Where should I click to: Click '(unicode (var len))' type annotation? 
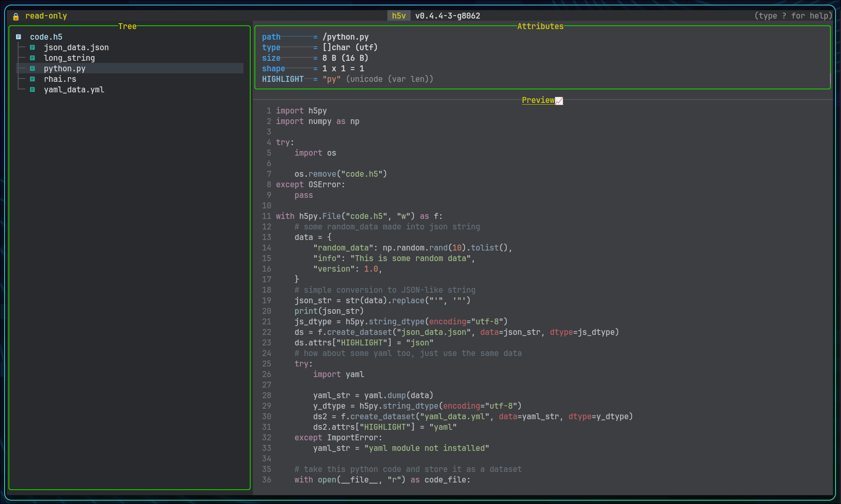tap(389, 79)
